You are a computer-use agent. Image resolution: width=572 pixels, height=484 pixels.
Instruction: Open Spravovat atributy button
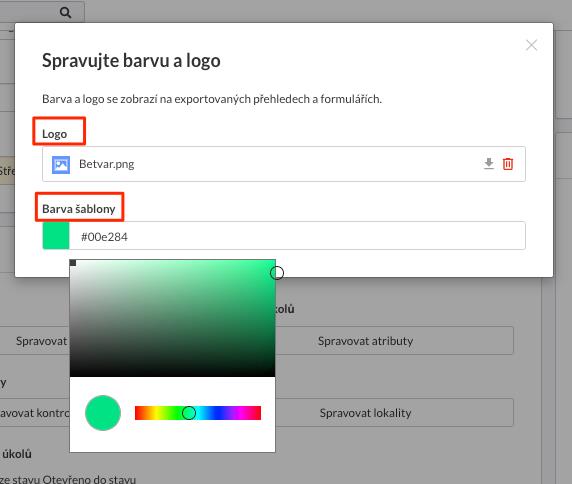pyautogui.click(x=365, y=341)
